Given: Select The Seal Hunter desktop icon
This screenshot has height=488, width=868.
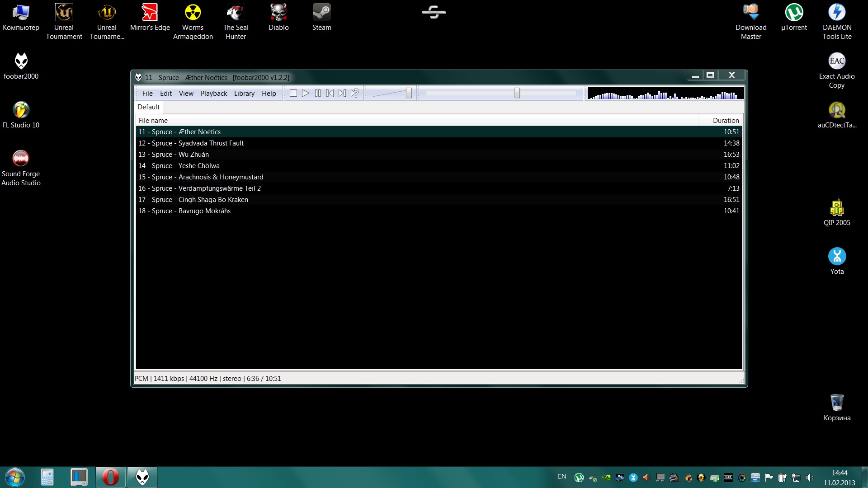Looking at the screenshot, I should coord(236,21).
